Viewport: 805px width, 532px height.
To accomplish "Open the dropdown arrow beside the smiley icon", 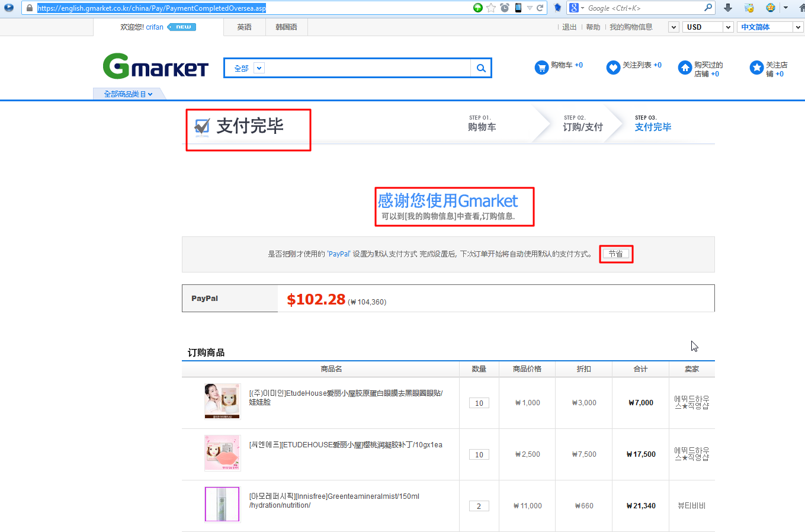I will tap(785, 8).
